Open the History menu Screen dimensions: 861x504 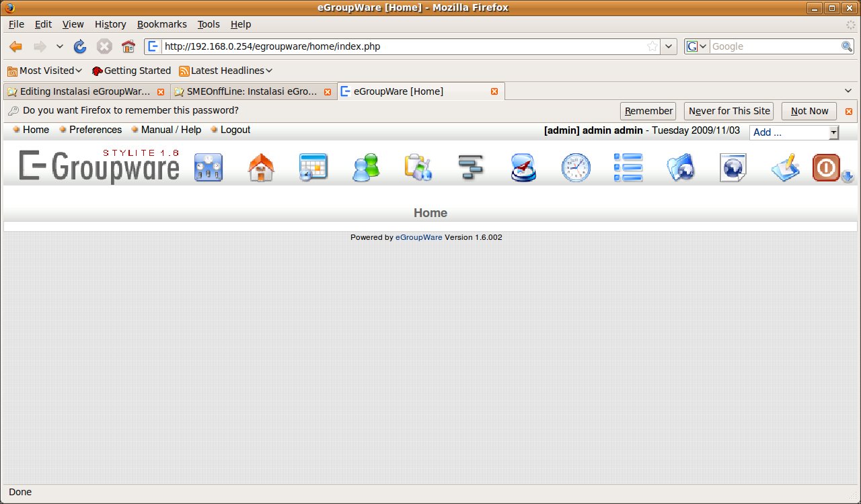coord(110,24)
